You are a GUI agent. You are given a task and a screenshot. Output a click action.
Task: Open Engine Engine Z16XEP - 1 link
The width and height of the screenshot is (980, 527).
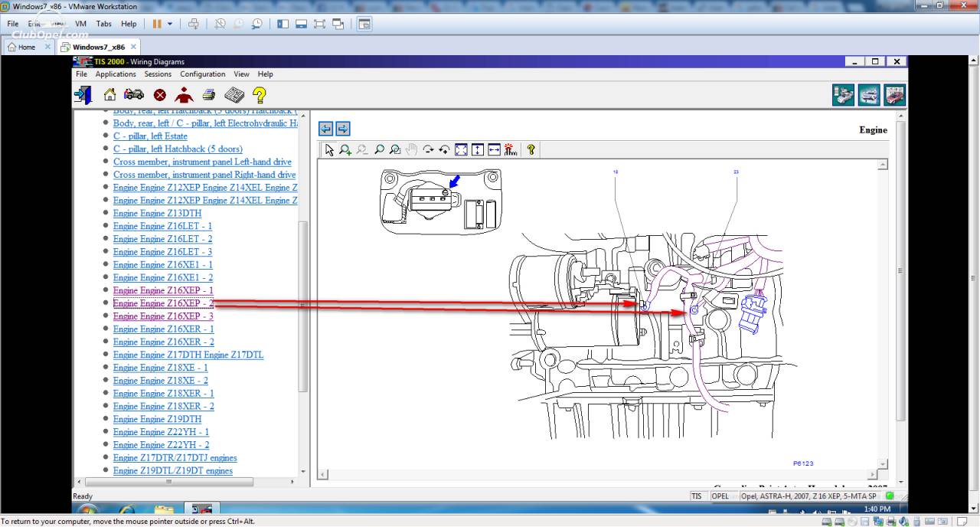point(163,290)
